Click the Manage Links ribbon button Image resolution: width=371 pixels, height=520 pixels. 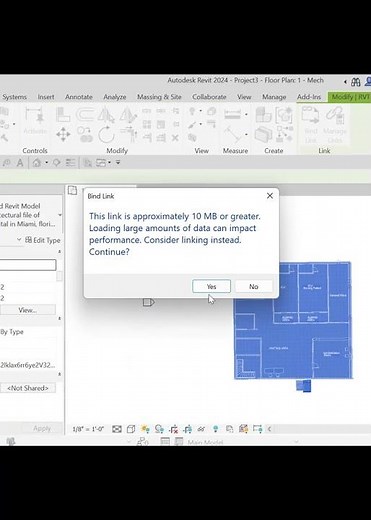tap(335, 125)
